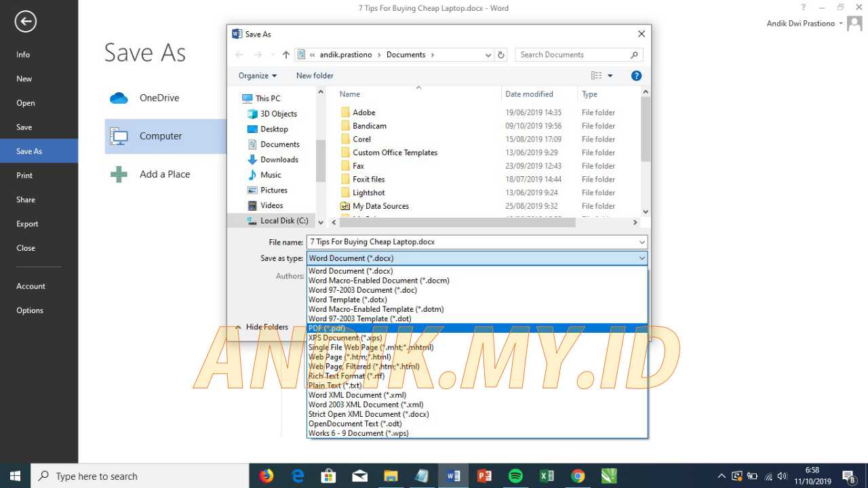Click the change view icon
868x488 pixels.
(596, 76)
